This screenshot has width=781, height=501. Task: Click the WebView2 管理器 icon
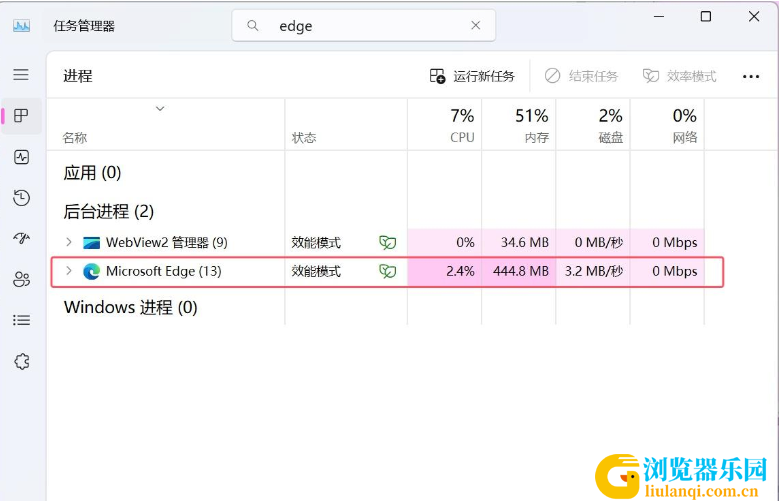91,243
